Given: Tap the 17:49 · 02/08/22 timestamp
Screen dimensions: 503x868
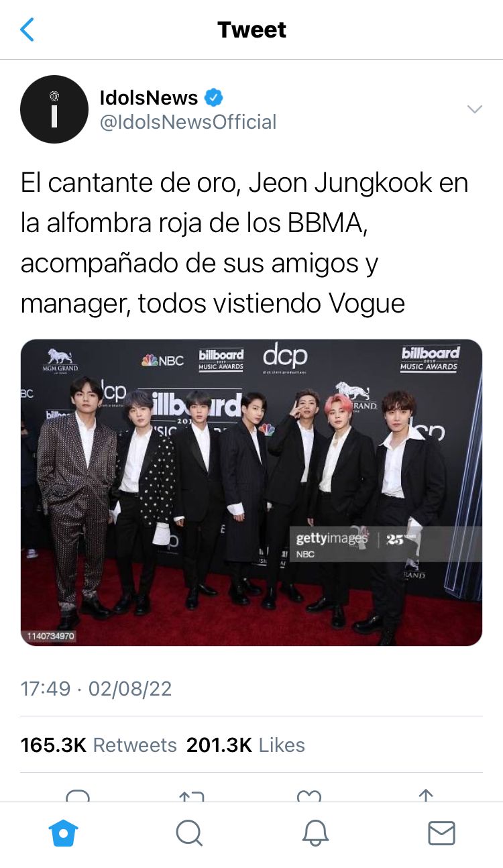Looking at the screenshot, I should [96, 689].
